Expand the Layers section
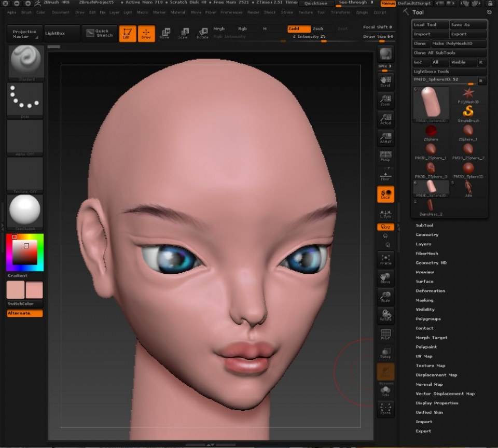Viewport: 498px width, 448px height. [423, 244]
